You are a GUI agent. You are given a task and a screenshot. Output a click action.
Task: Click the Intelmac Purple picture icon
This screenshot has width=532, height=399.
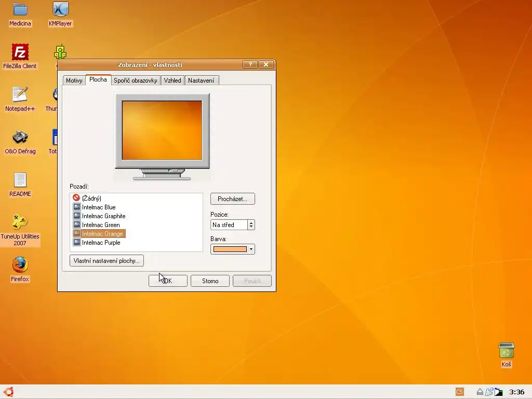coord(77,242)
